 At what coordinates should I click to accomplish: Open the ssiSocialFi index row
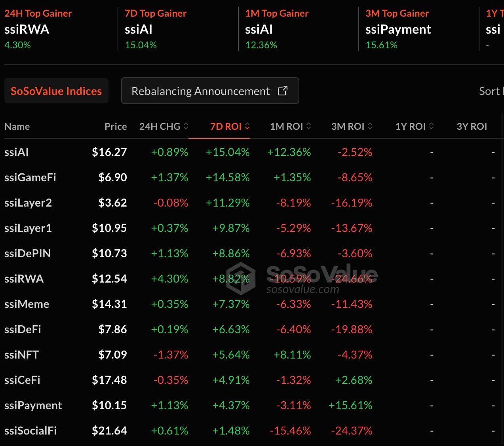[x=252, y=431]
